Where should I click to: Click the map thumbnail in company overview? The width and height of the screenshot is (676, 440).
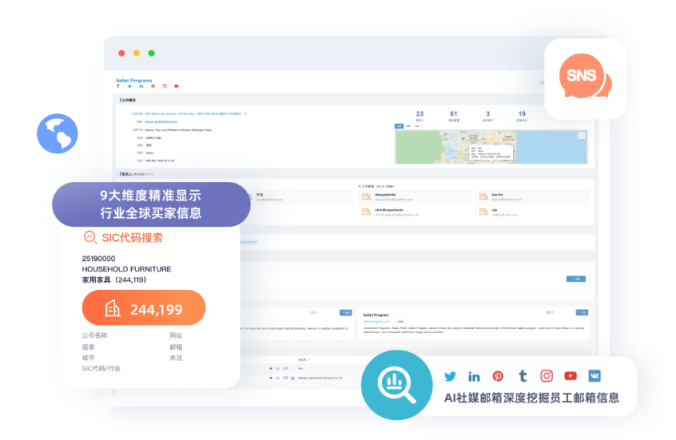tap(492, 146)
